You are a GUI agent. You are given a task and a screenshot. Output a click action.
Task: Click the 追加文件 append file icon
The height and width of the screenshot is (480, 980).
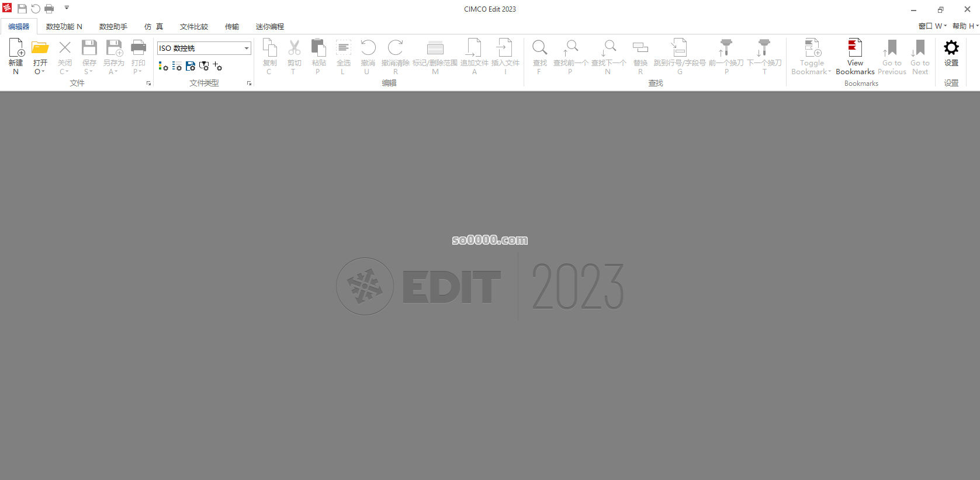click(474, 48)
